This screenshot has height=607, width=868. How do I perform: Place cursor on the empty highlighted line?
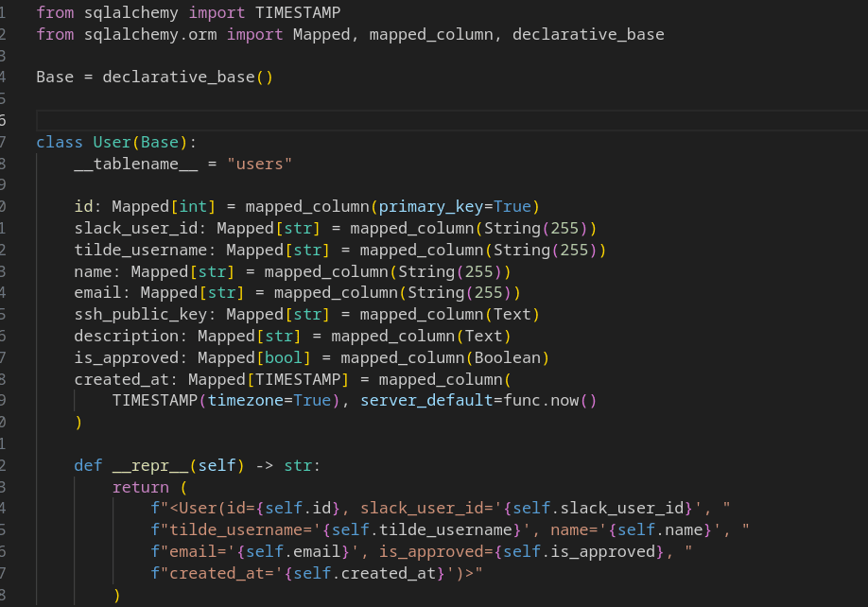378,120
